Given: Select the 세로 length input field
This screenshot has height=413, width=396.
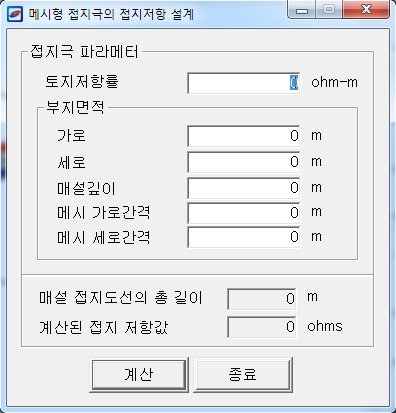Looking at the screenshot, I should click(244, 162).
